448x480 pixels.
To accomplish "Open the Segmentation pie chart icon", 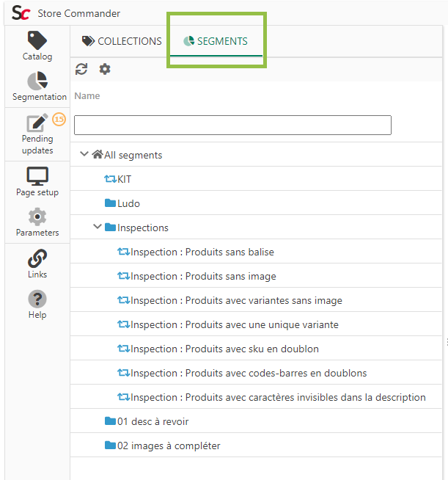I will [38, 87].
